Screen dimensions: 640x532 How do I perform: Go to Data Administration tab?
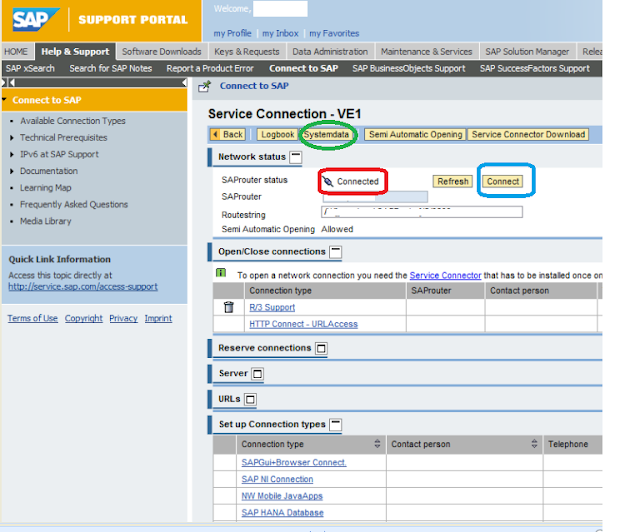pos(330,52)
